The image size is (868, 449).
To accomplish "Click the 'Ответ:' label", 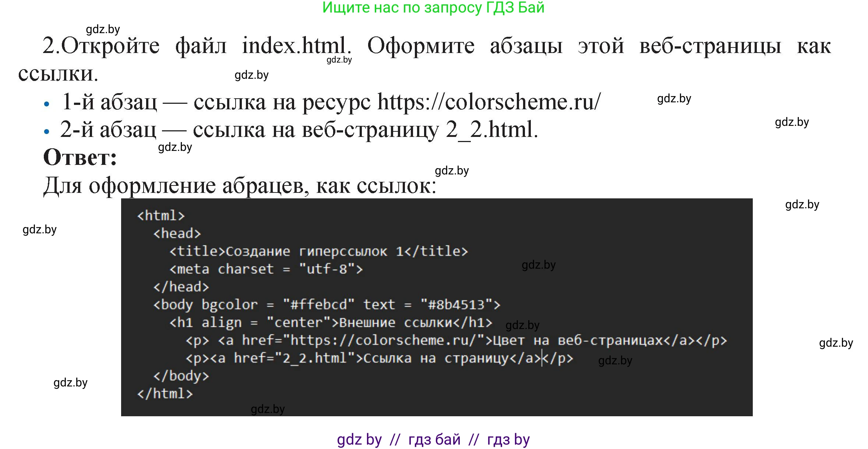I will click(79, 158).
